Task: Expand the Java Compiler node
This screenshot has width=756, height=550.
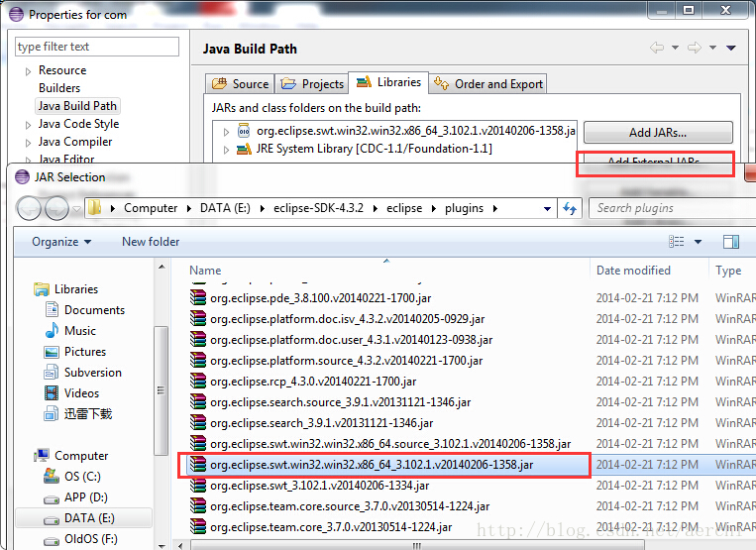Action: pos(28,143)
